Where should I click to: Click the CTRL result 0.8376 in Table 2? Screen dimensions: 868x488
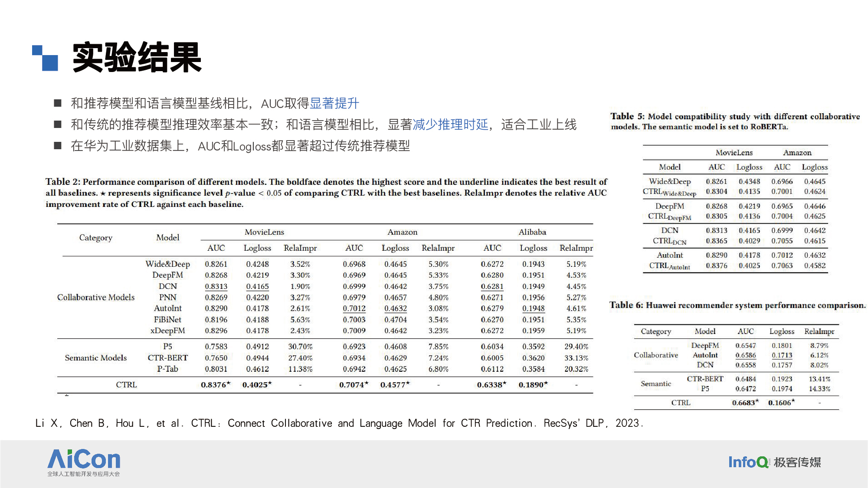tap(216, 384)
